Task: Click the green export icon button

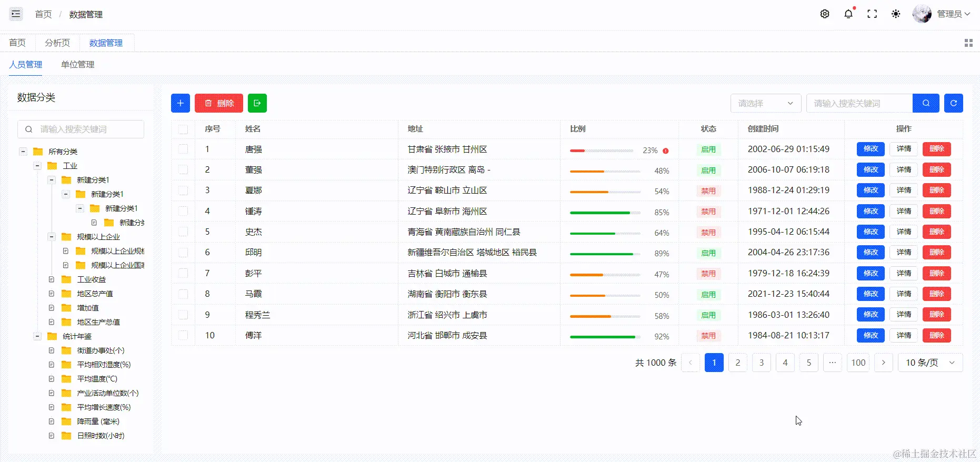Action: [257, 103]
